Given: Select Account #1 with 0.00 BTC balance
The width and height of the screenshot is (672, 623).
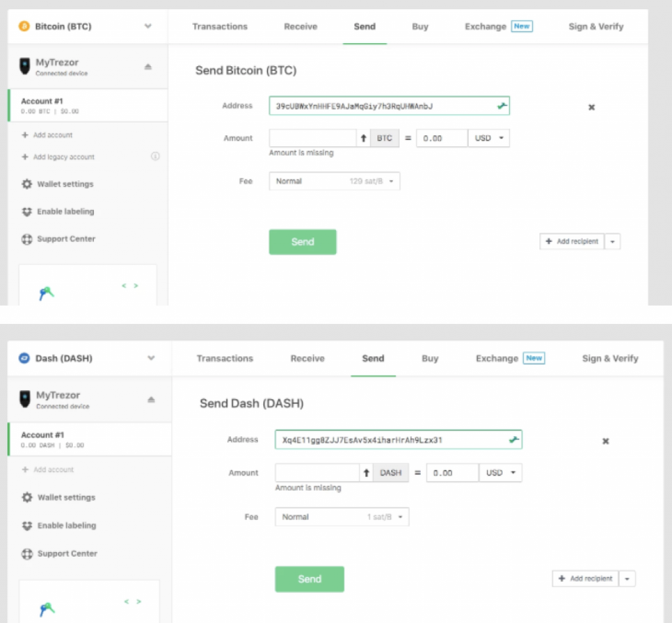Looking at the screenshot, I should click(88, 106).
